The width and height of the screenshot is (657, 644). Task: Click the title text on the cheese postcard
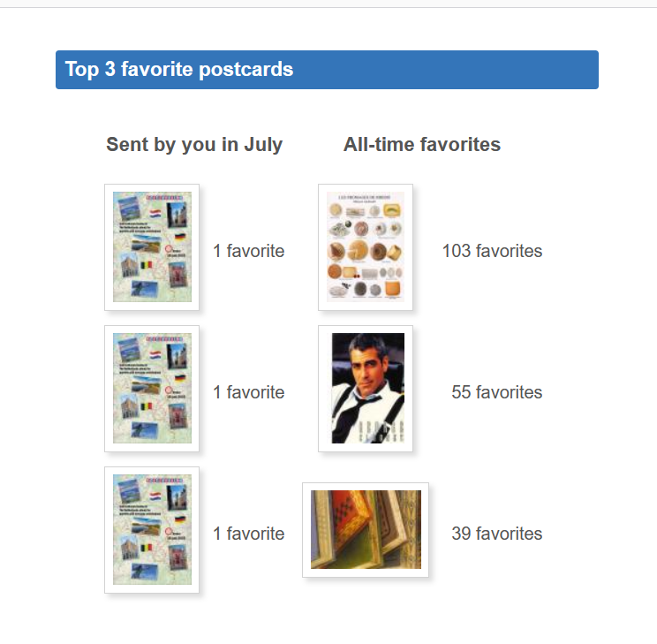click(365, 197)
